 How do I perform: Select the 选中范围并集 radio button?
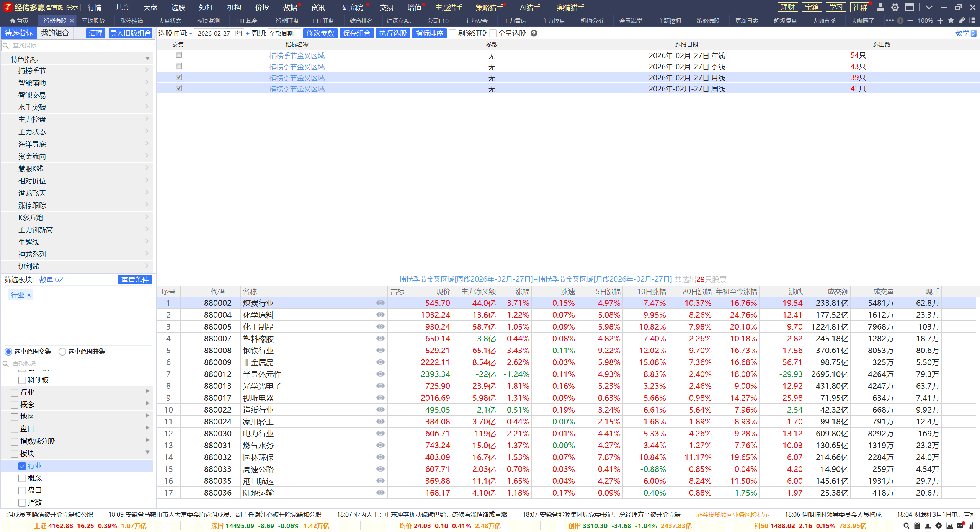(62, 351)
